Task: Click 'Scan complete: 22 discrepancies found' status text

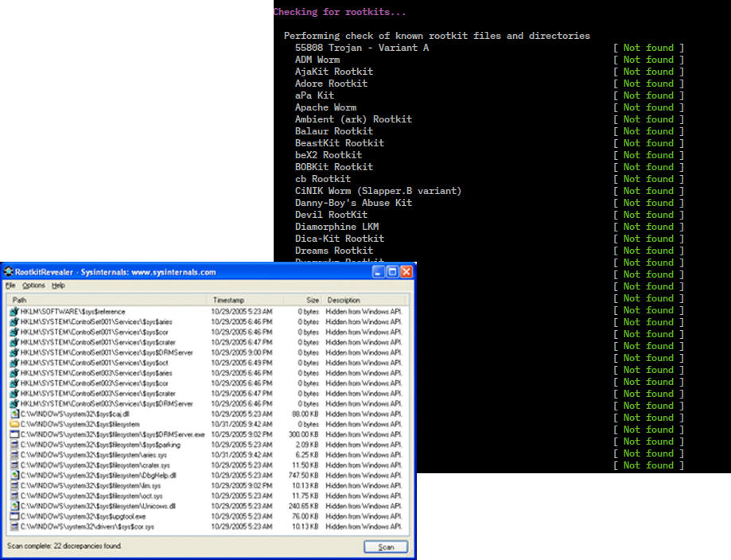Action: pyautogui.click(x=64, y=546)
